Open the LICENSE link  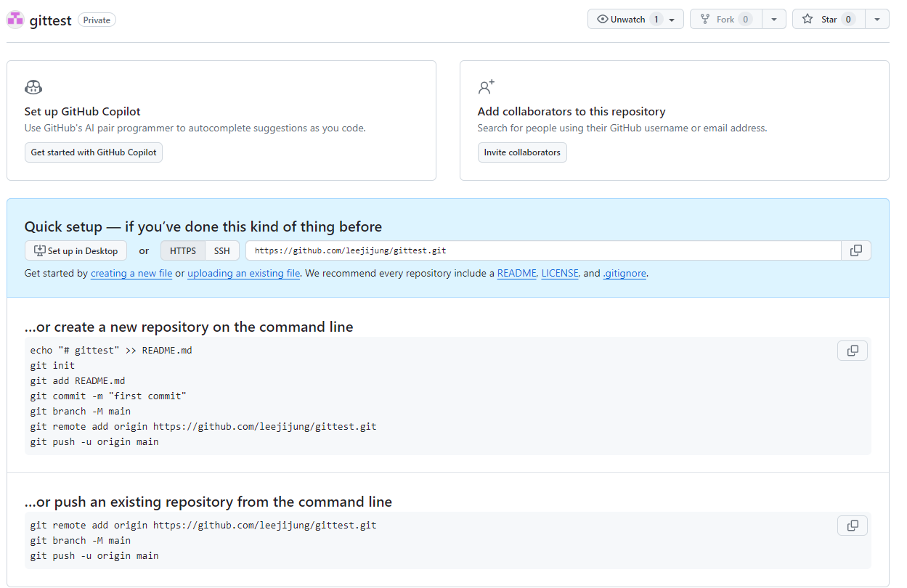(560, 274)
